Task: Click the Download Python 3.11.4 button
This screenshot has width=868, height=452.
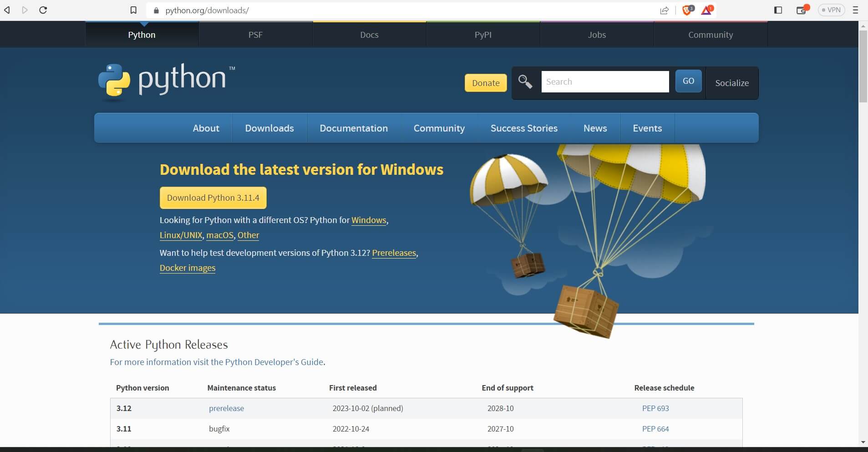Action: tap(213, 198)
